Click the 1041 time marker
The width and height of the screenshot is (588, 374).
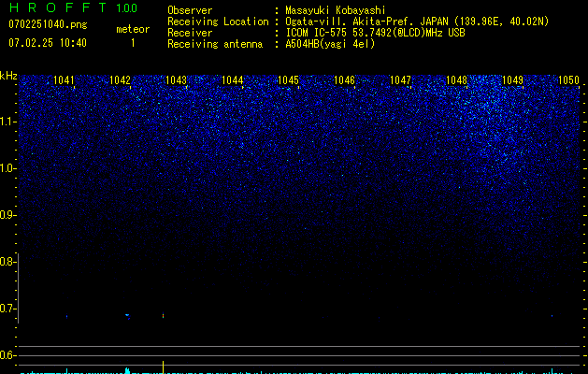(x=64, y=79)
